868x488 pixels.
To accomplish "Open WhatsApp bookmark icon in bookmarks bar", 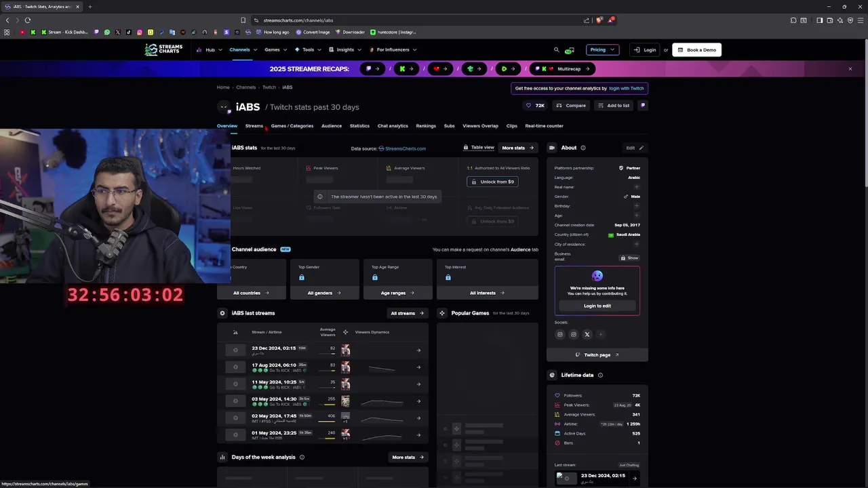I will [x=107, y=32].
